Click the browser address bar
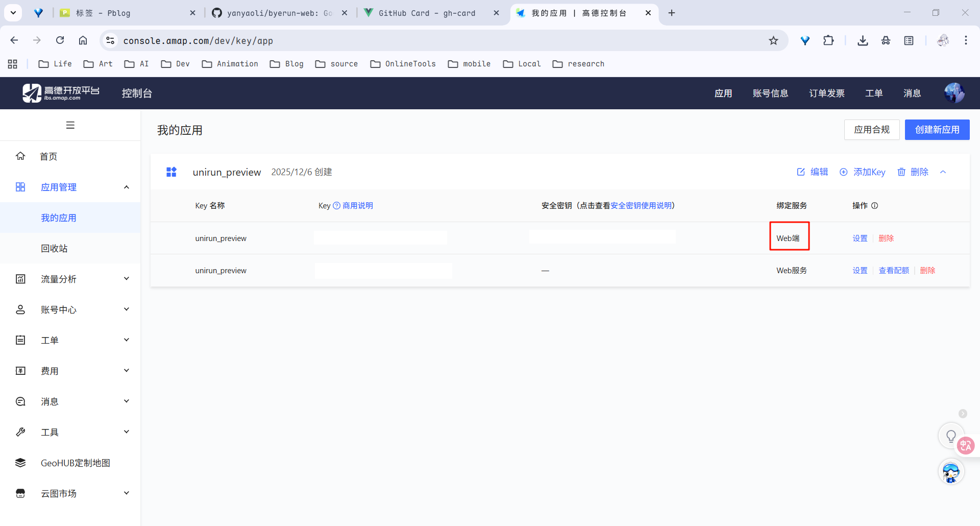The width and height of the screenshot is (980, 526). pyautogui.click(x=439, y=41)
